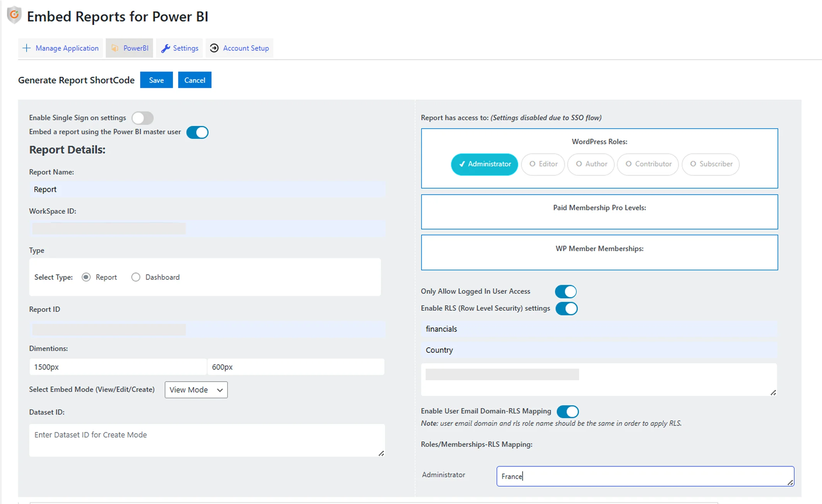Select the Report type radio button
Viewport: 822px width, 504px height.
(86, 277)
